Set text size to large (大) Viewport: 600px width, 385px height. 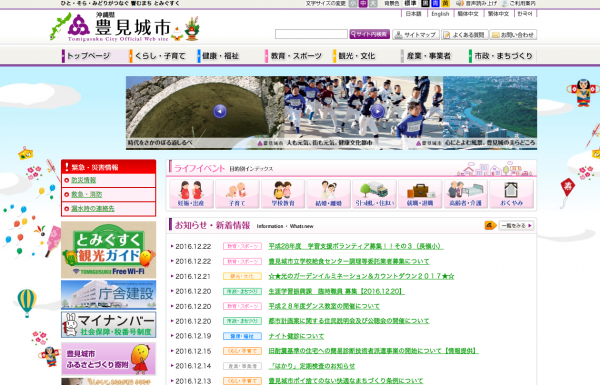373,3
